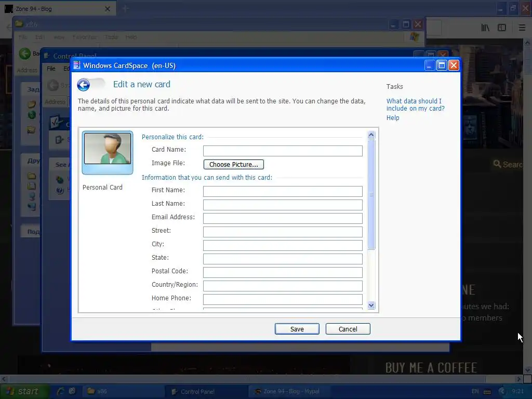Open 'What data should I include' link
This screenshot has width=532, height=399.
point(415,105)
